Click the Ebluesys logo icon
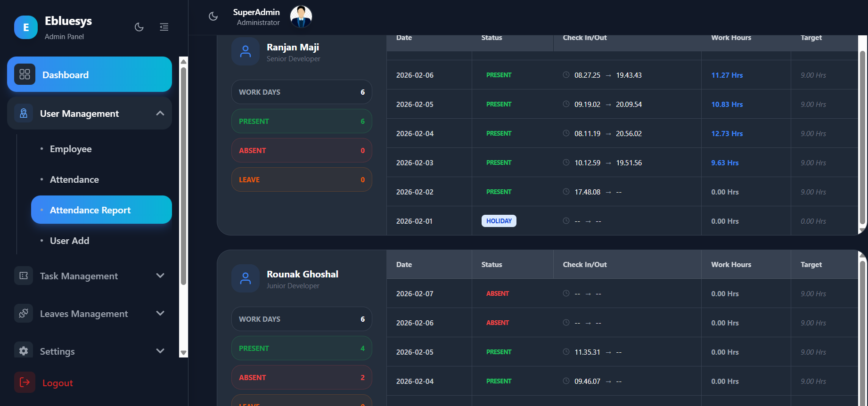The image size is (868, 406). coord(26,27)
